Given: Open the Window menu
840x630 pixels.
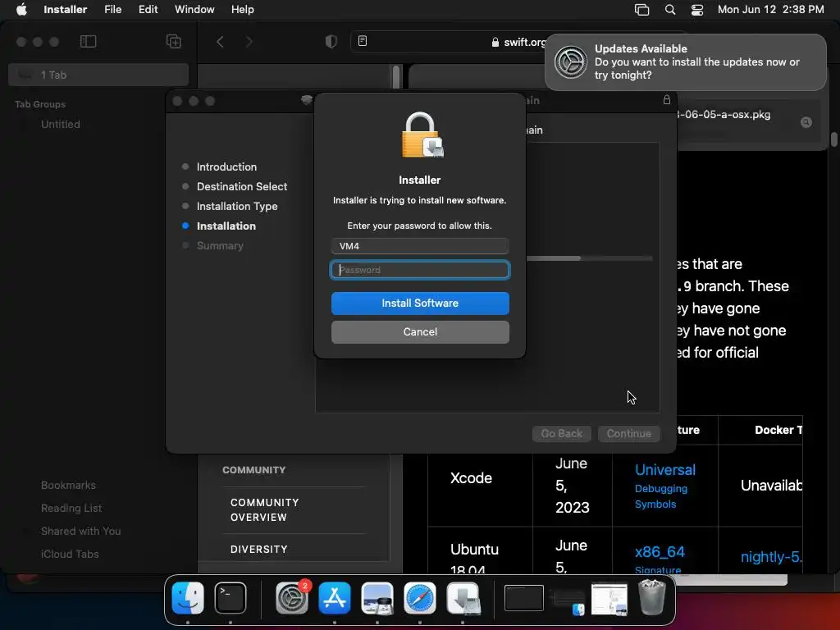Looking at the screenshot, I should [x=194, y=10].
